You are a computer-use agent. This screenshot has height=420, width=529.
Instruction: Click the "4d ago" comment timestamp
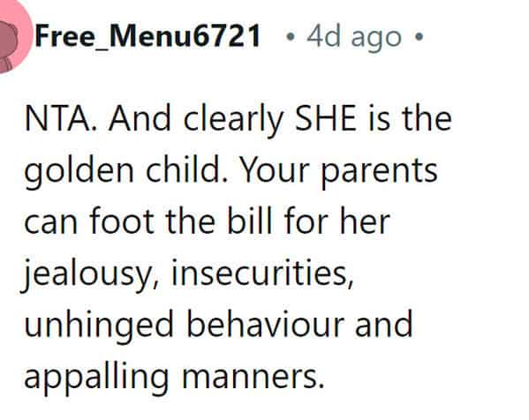[x=354, y=36]
